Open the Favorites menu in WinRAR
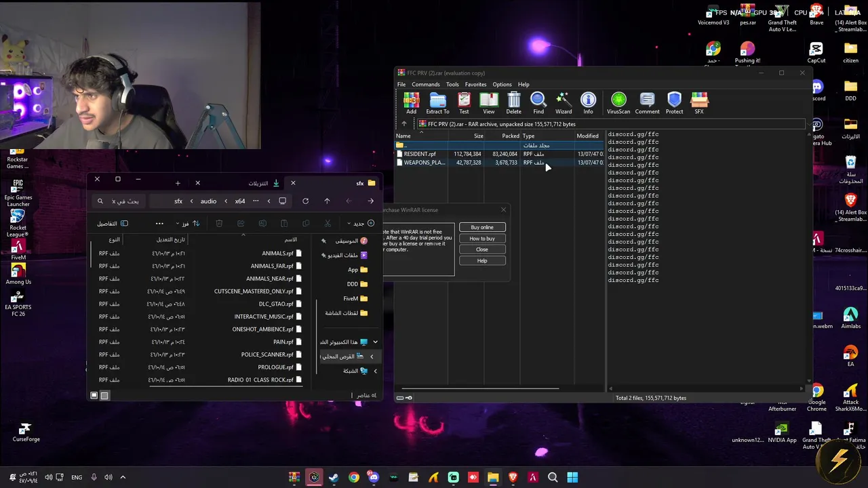Image resolution: width=868 pixels, height=488 pixels. click(x=475, y=85)
